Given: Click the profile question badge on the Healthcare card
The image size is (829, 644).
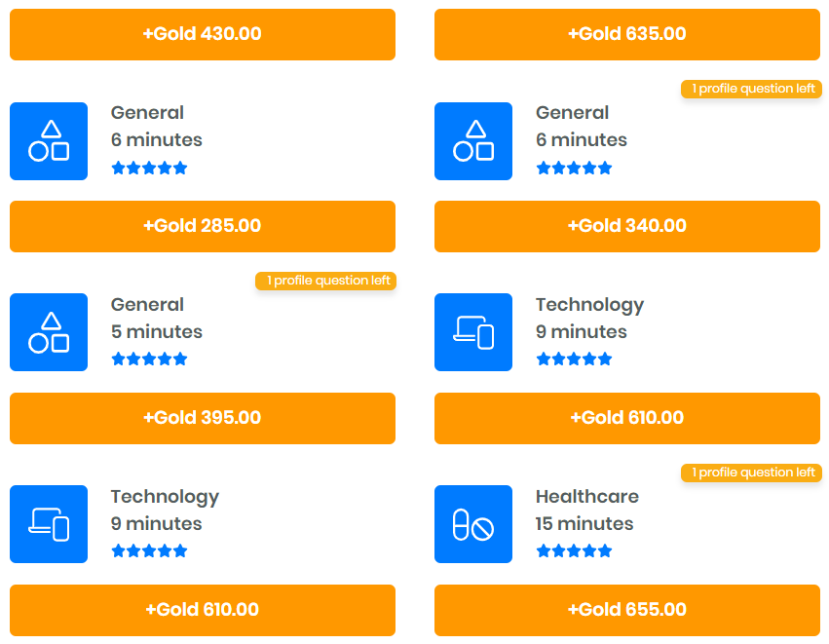Looking at the screenshot, I should pos(752,473).
